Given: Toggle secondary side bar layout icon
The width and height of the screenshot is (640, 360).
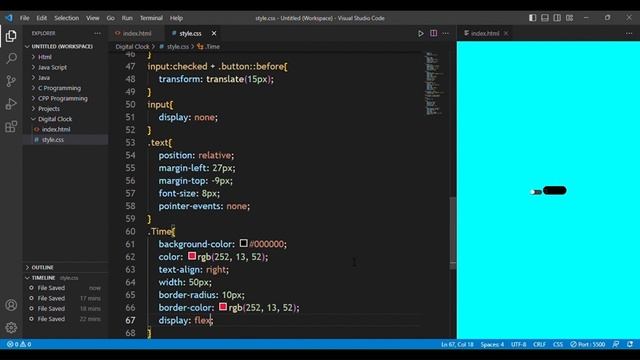Looking at the screenshot, I should [557, 18].
